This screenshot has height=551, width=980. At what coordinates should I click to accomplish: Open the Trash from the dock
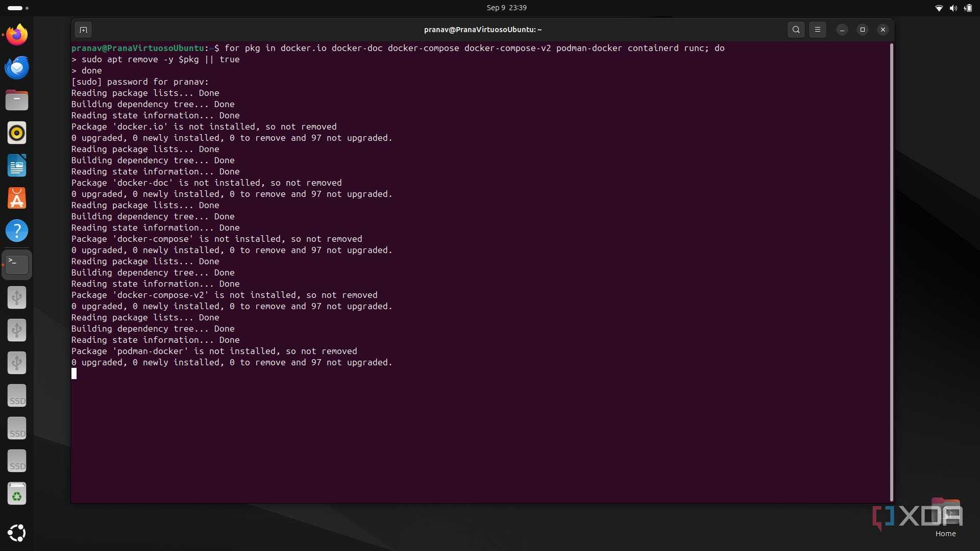click(17, 493)
